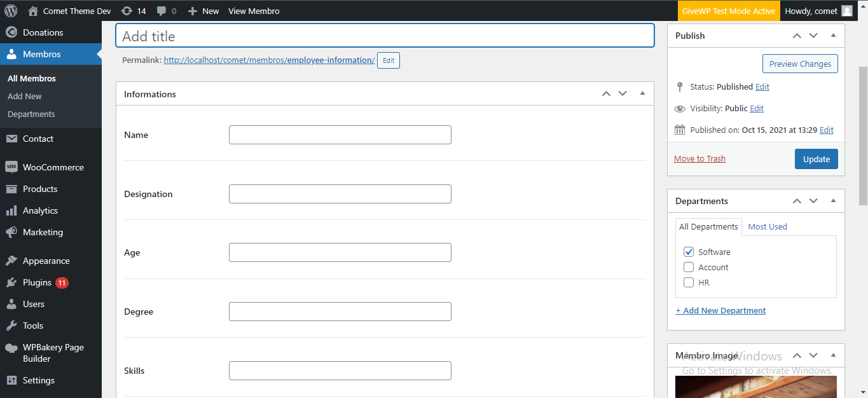Open Add New submenu item
Image resolution: width=868 pixels, height=398 pixels.
(x=25, y=96)
